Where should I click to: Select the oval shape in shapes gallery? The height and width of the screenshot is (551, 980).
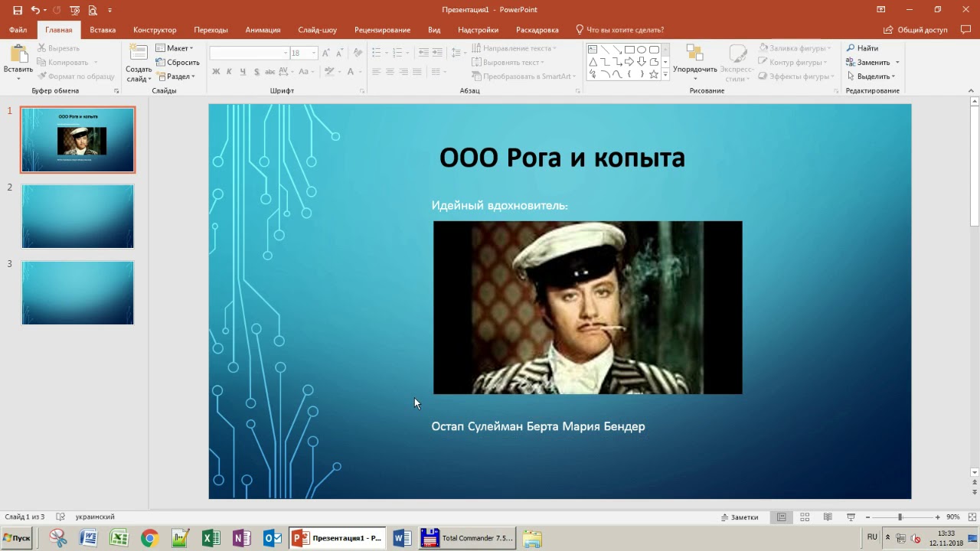click(642, 50)
